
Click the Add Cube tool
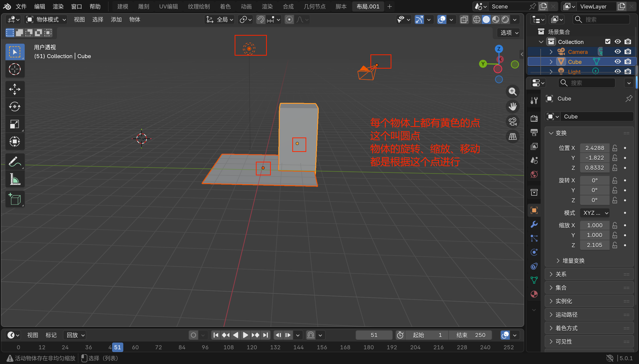[x=14, y=199]
